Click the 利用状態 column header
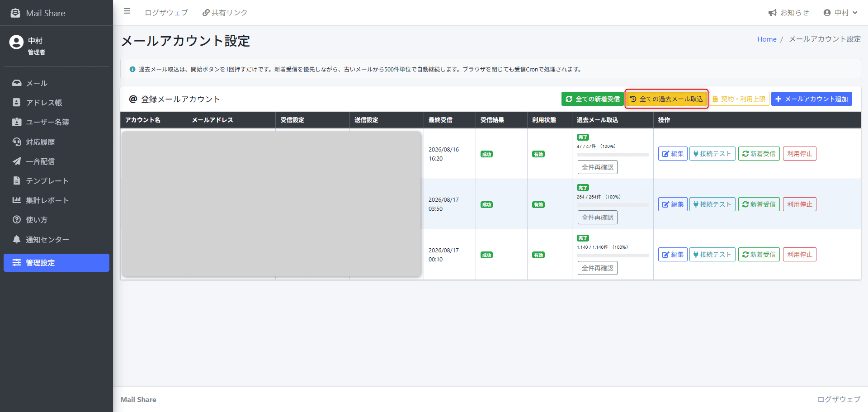The width and height of the screenshot is (868, 412). pos(550,120)
